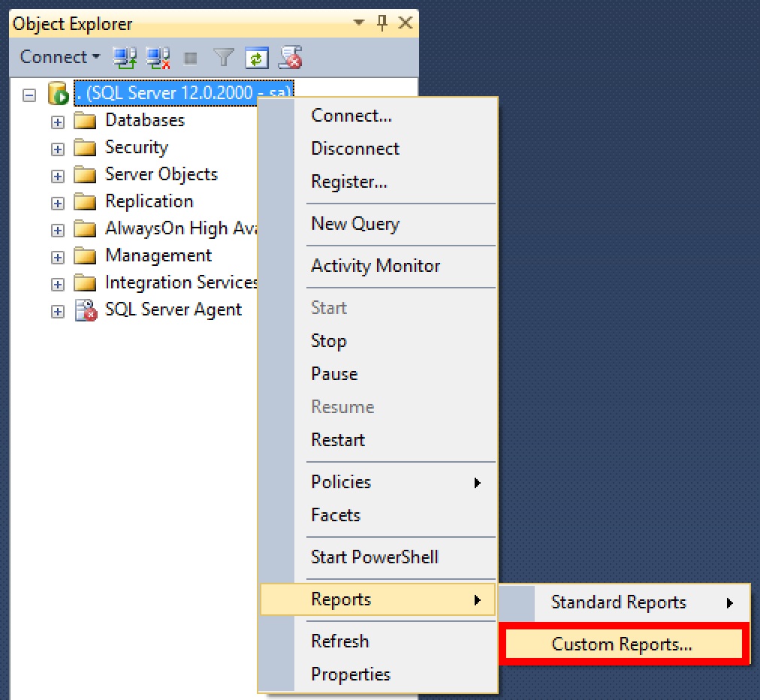
Task: Select Refresh in the context menu
Action: click(x=378, y=641)
